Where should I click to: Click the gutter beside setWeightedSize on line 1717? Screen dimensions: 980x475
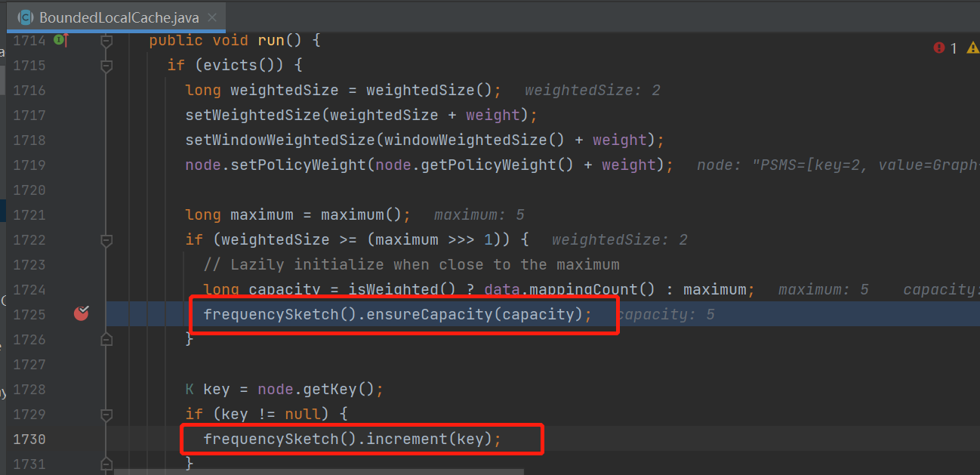(82, 115)
